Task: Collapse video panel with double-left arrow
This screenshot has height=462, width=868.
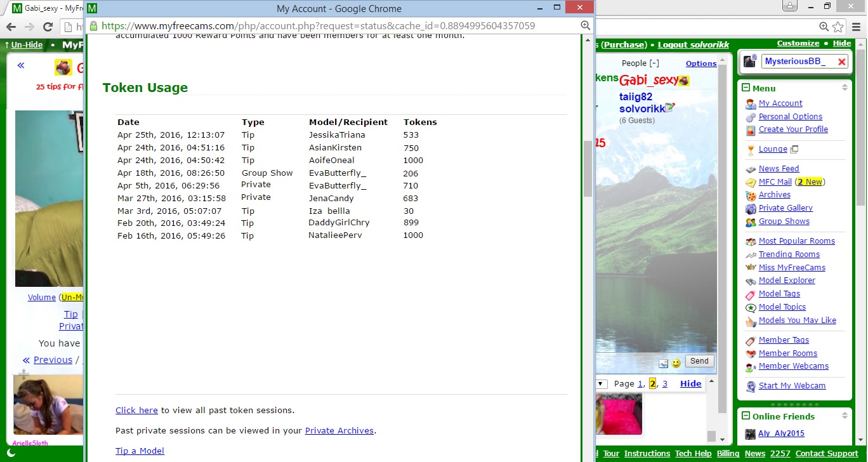Action: (21, 65)
